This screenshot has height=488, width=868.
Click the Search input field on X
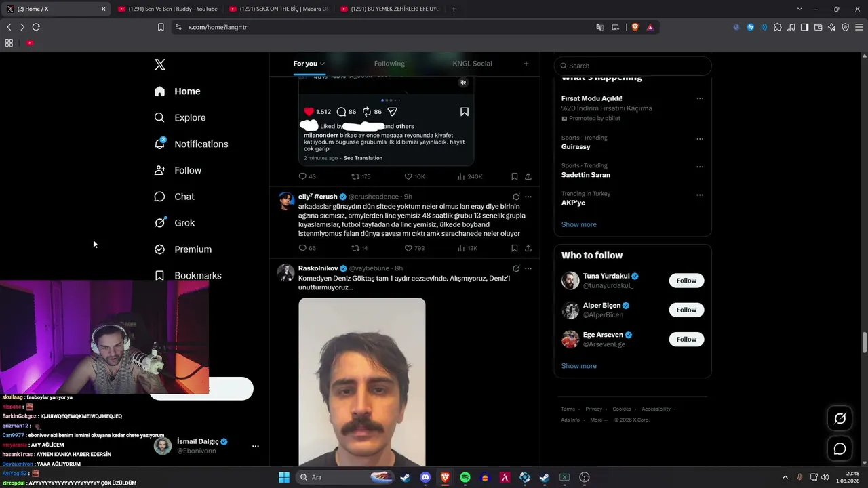point(633,66)
